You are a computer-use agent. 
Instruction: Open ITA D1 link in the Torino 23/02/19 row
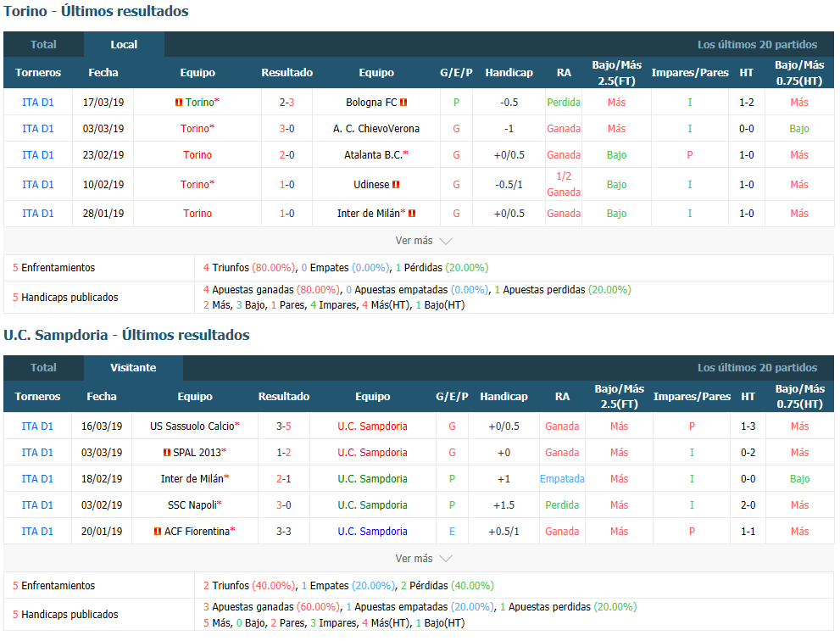click(38, 155)
